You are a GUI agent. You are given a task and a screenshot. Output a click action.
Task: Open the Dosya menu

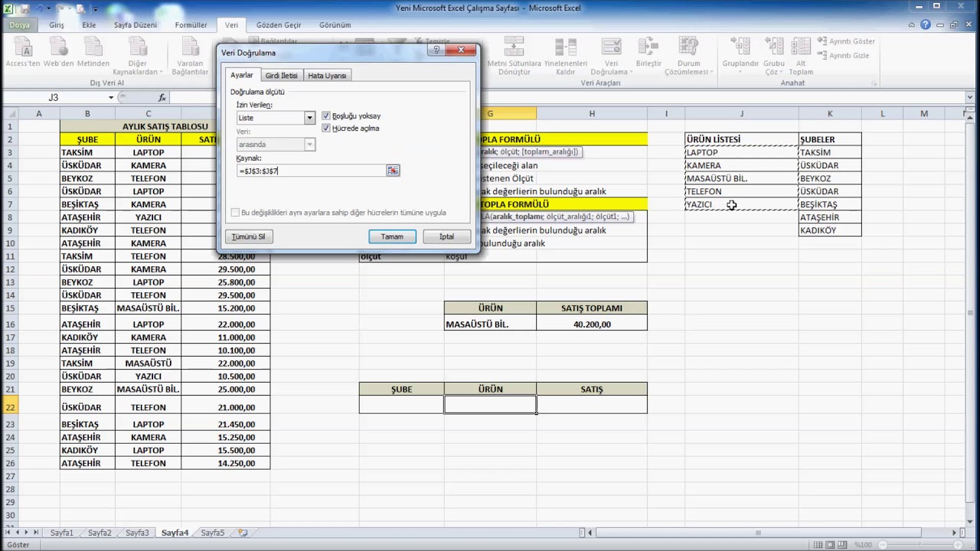coord(19,25)
